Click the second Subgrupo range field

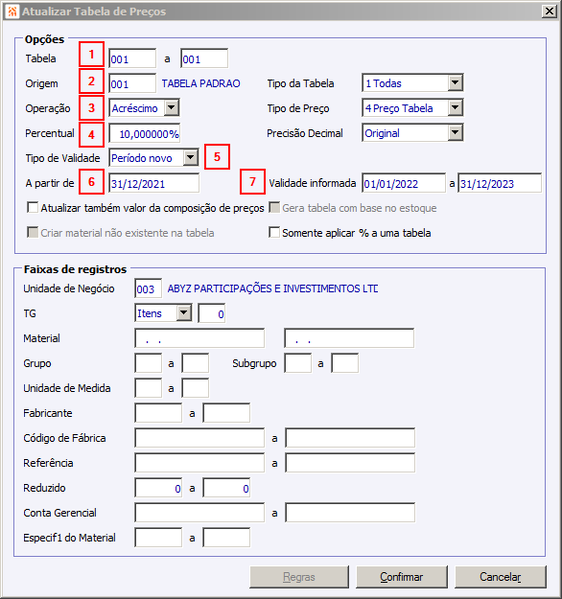345,363
